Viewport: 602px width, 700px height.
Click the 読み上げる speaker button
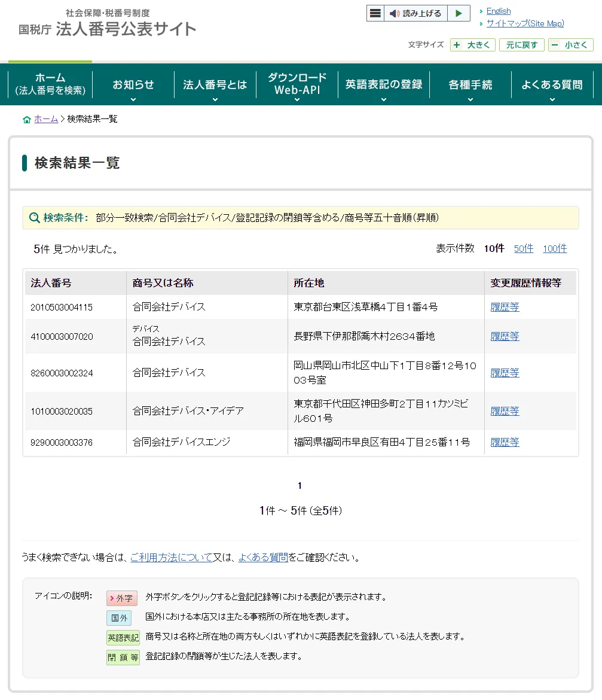(415, 13)
